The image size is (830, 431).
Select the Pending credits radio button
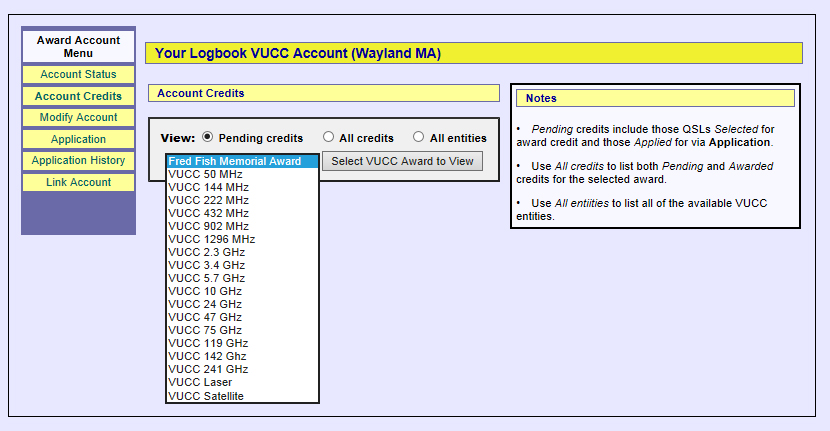click(208, 138)
